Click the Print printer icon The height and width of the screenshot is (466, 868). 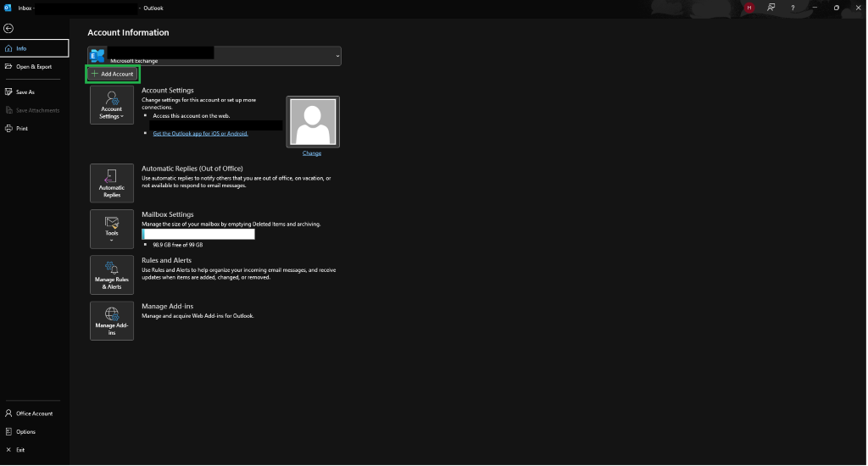[x=8, y=129]
